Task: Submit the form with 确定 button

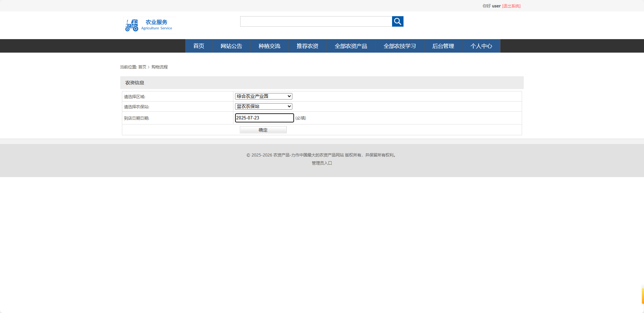Action: point(263,130)
